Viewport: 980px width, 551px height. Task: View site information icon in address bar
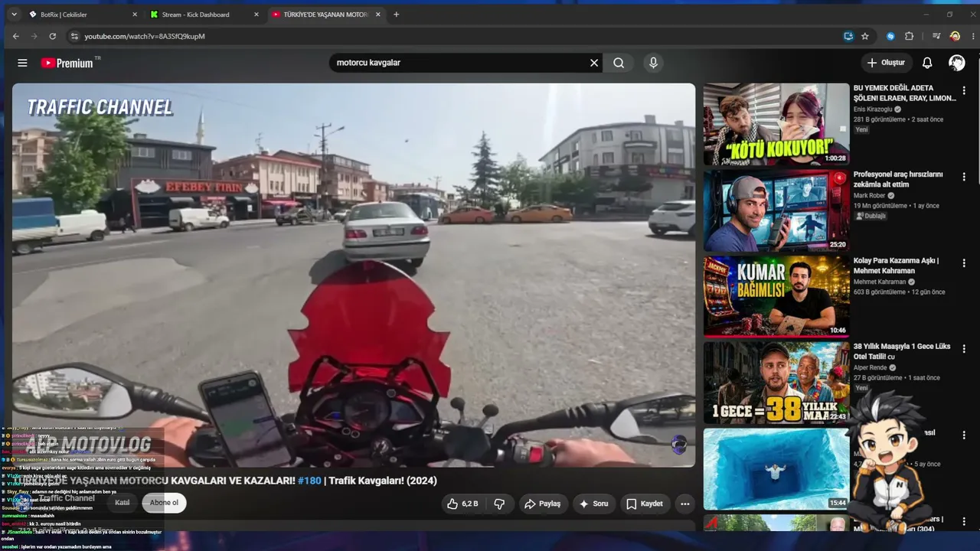tap(74, 36)
